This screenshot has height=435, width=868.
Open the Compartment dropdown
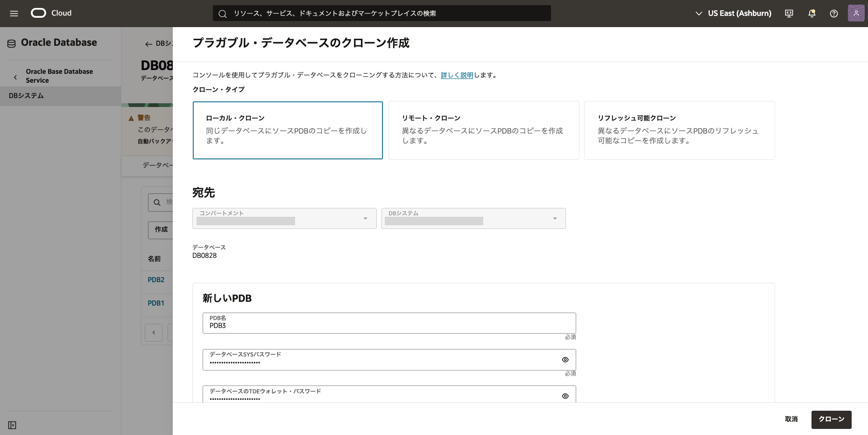[284, 218]
